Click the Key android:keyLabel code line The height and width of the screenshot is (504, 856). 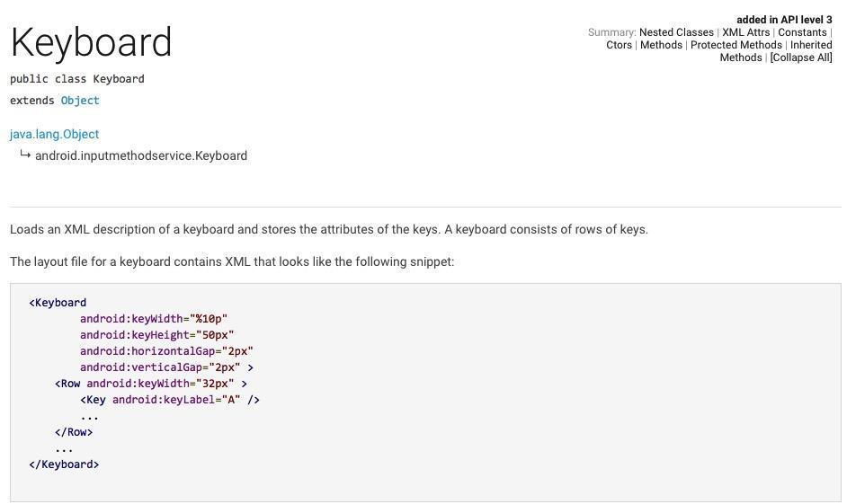pos(170,400)
